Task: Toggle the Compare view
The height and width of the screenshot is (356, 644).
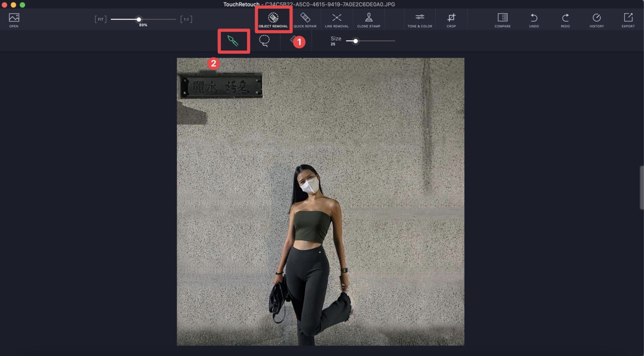Action: pos(502,20)
